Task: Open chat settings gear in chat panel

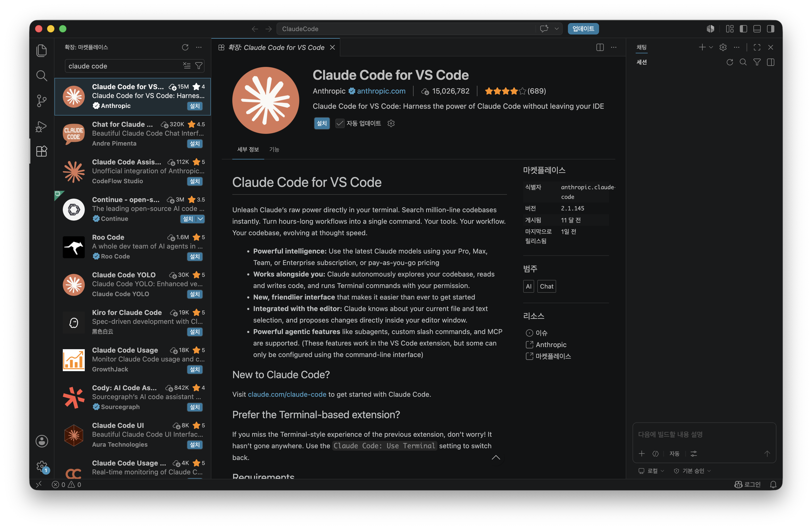Action: 723,47
